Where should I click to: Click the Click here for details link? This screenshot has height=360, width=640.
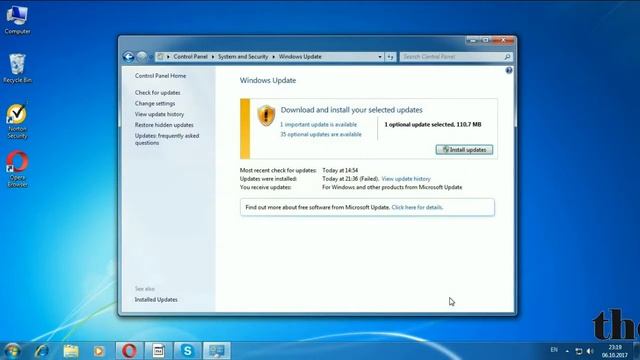coord(417,207)
